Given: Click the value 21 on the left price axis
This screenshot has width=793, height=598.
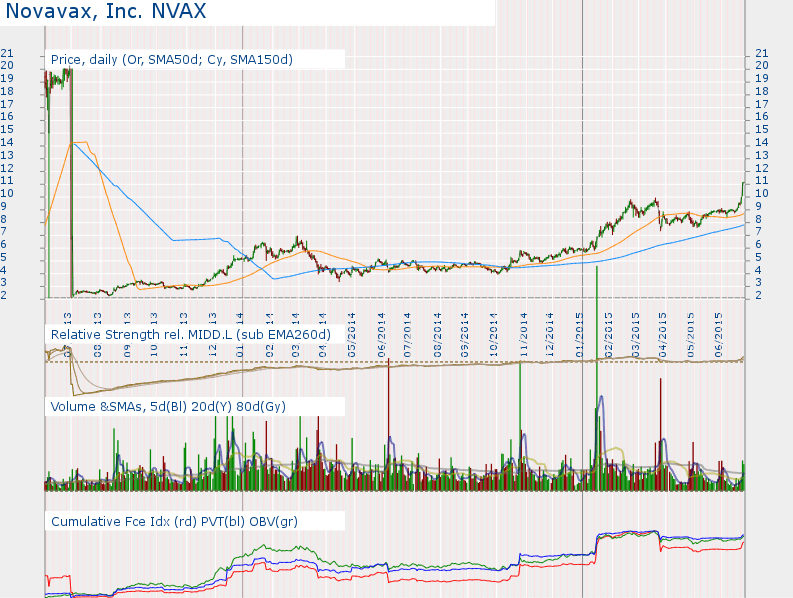Looking at the screenshot, I should click(x=7, y=53).
